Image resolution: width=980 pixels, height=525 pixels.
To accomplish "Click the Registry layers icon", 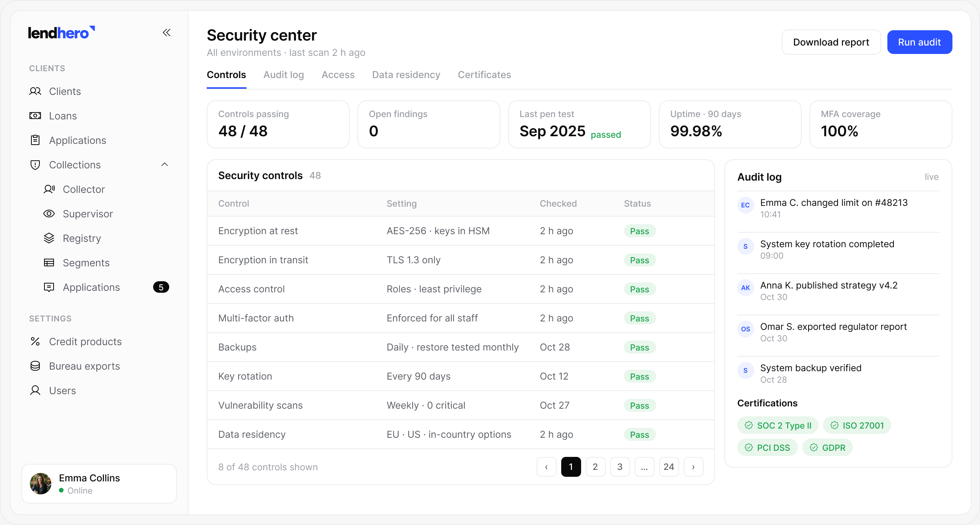I will pos(49,238).
